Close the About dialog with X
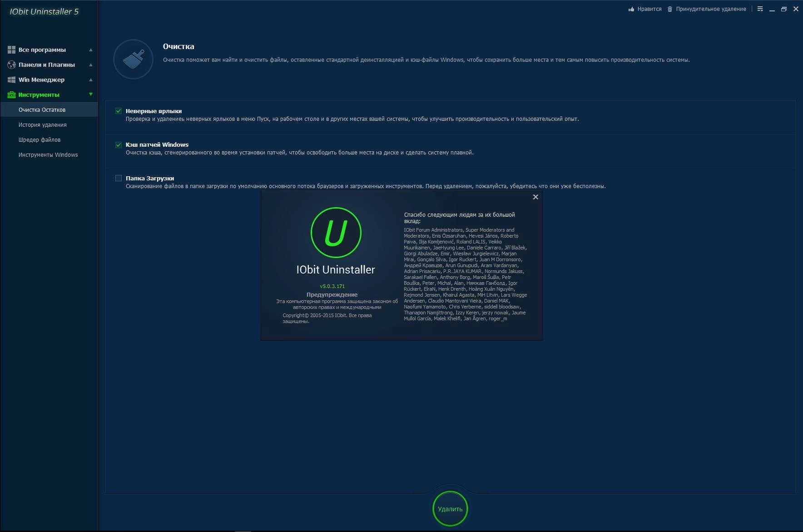 pos(535,197)
